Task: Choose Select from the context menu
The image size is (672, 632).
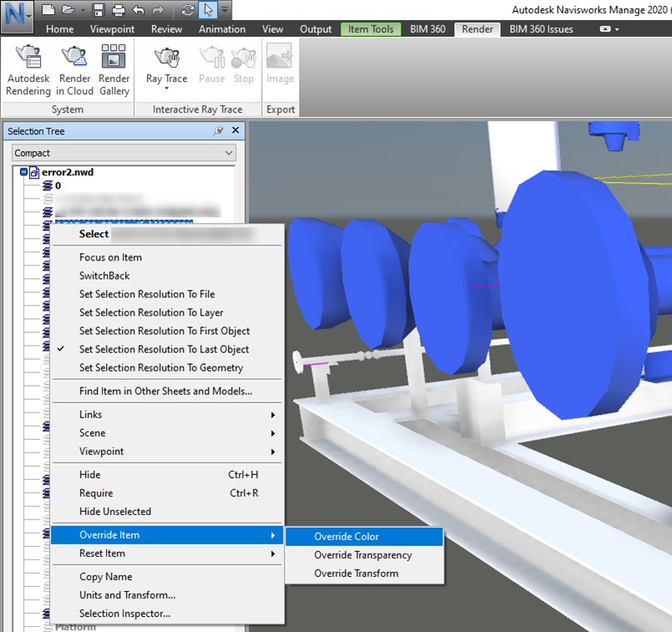Action: pyautogui.click(x=167, y=234)
